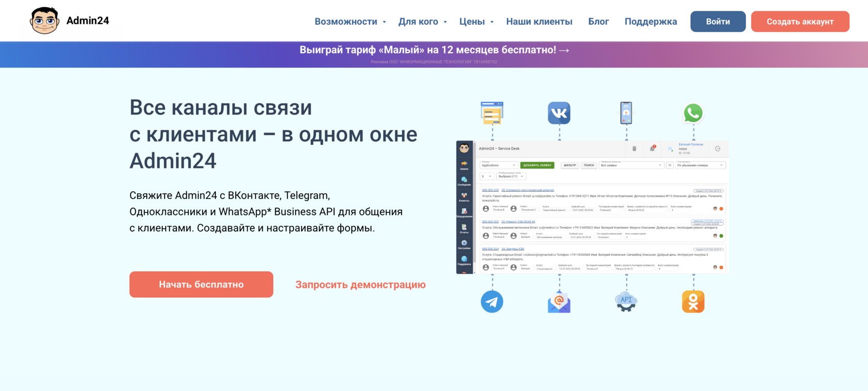
Task: Expand the Для кого navigation dropdown
Action: [x=423, y=22]
